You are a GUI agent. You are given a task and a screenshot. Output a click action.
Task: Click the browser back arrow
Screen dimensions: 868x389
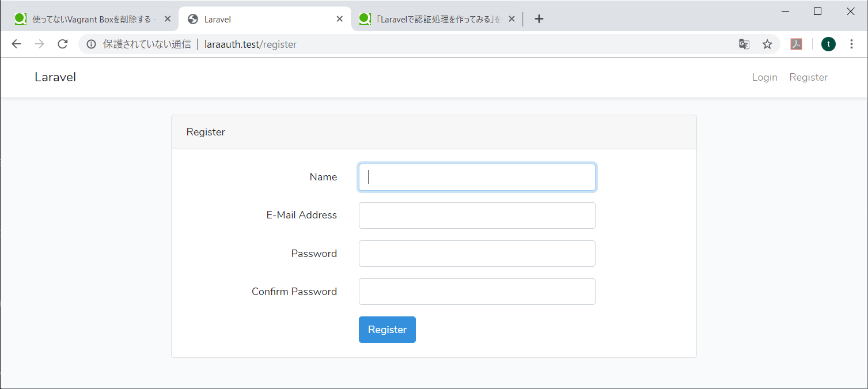16,44
